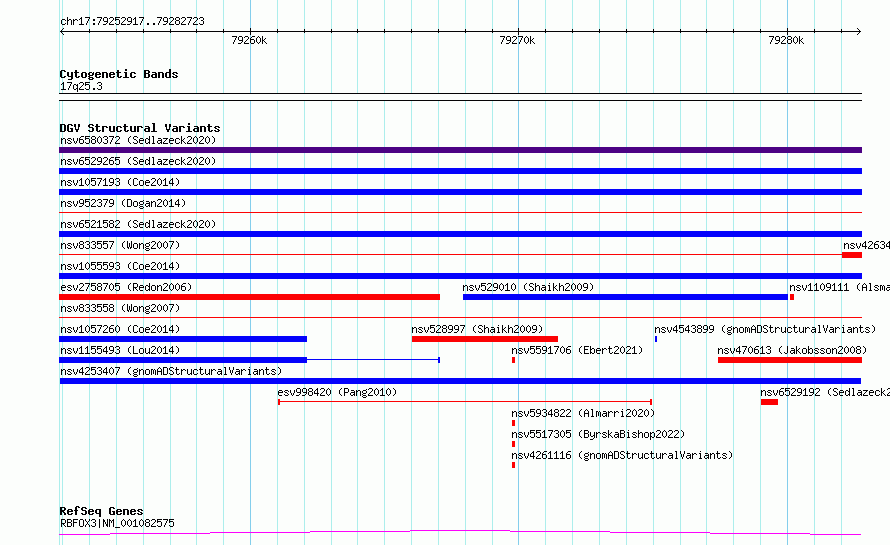Click the Cytogenetic Bands track title
890x545 pixels.
coord(119,74)
